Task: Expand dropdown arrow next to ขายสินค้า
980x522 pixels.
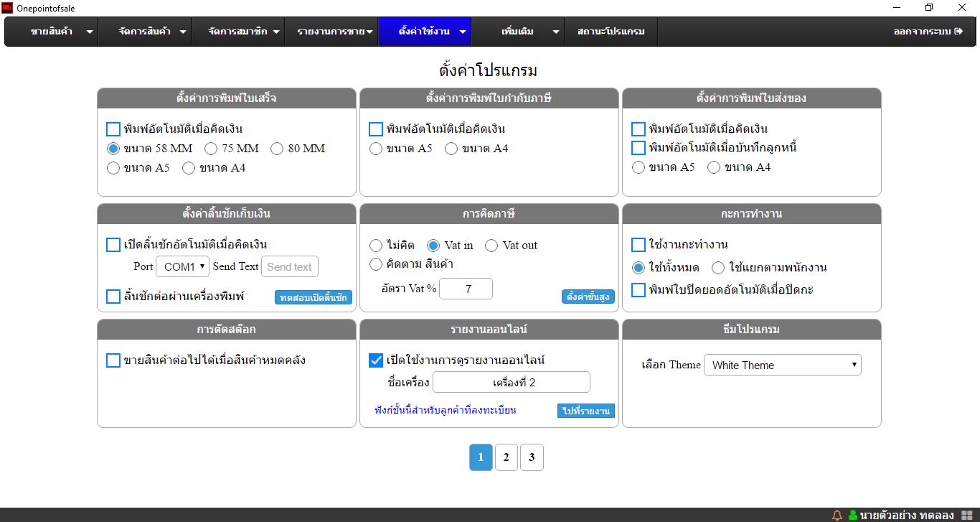Action: [x=90, y=32]
